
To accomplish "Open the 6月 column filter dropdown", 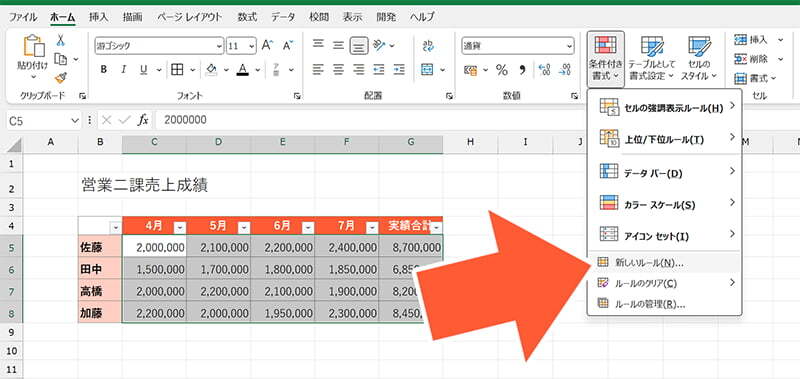I will coord(308,228).
